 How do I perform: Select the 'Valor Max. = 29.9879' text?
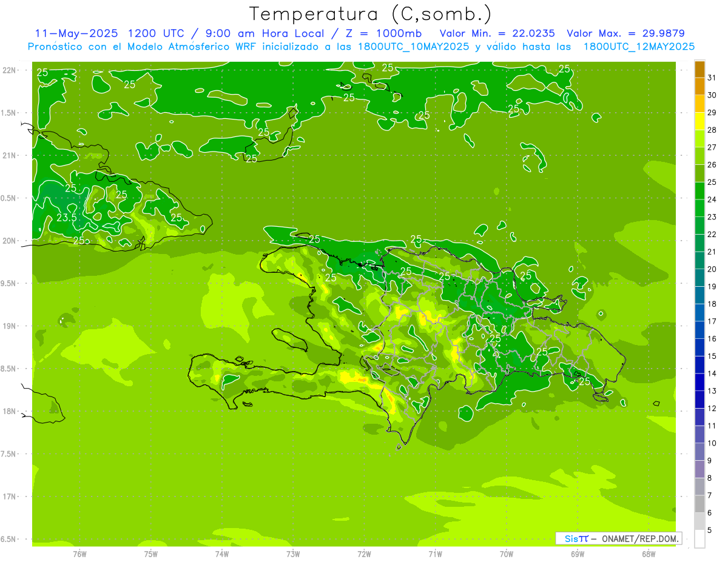pos(625,33)
